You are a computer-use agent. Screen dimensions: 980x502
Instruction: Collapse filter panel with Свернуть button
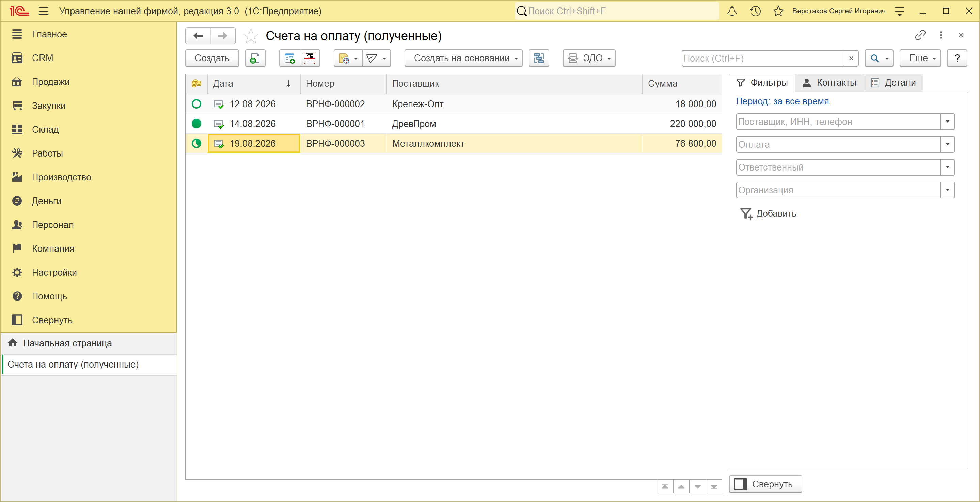point(765,485)
